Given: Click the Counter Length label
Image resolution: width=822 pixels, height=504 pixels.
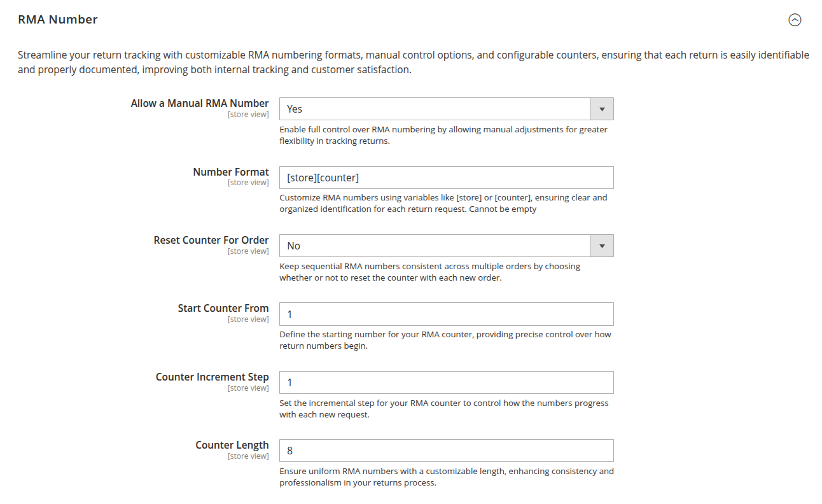Looking at the screenshot, I should [232, 445].
